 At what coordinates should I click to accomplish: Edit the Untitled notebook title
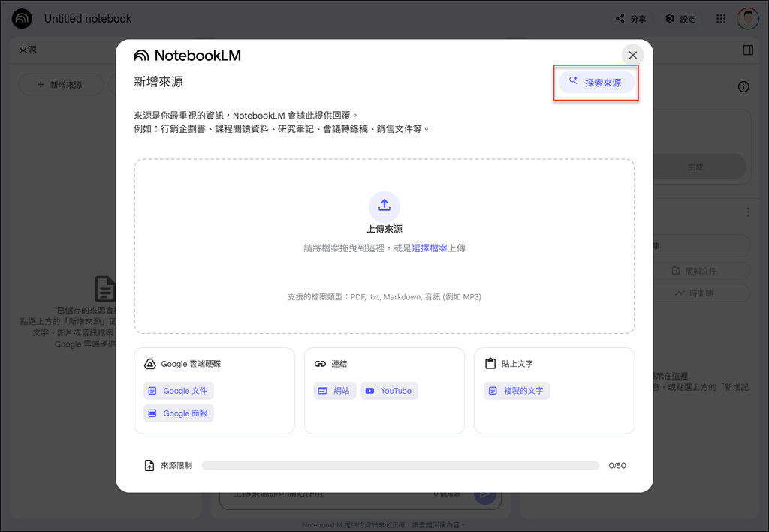click(x=88, y=19)
